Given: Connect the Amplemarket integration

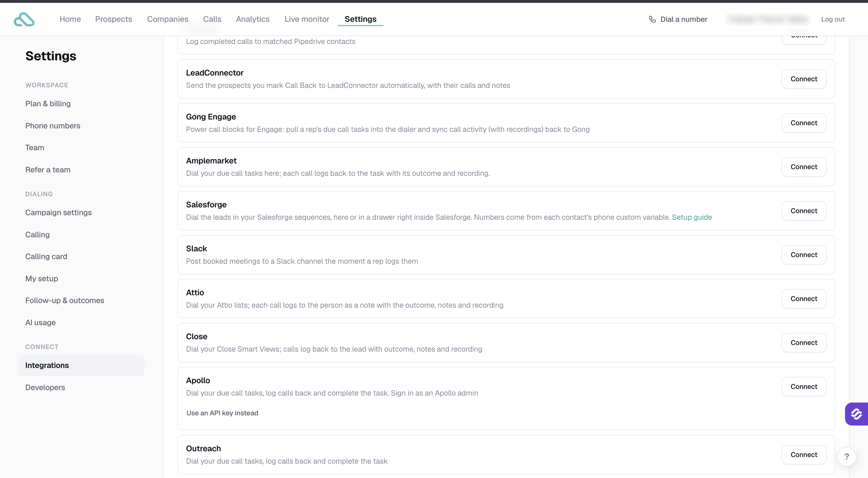Looking at the screenshot, I should (x=804, y=167).
